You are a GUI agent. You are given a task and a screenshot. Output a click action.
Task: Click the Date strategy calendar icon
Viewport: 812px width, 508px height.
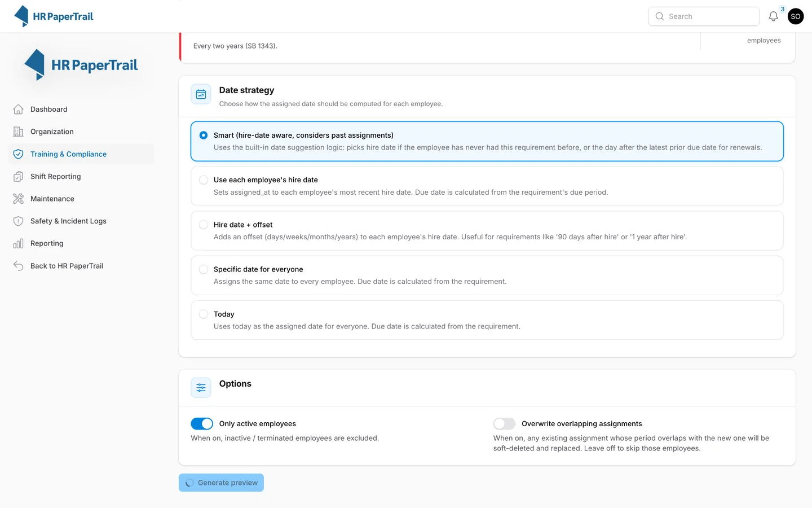(x=201, y=95)
